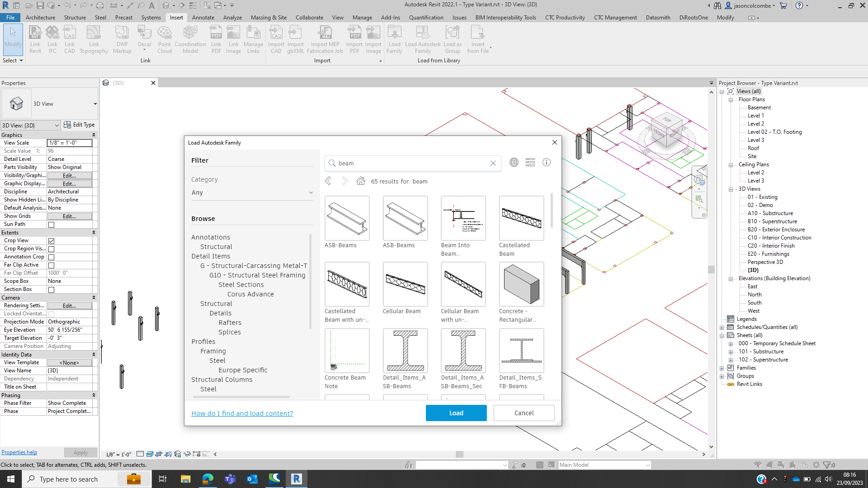Open the Category dropdown in the Filter panel

252,192
